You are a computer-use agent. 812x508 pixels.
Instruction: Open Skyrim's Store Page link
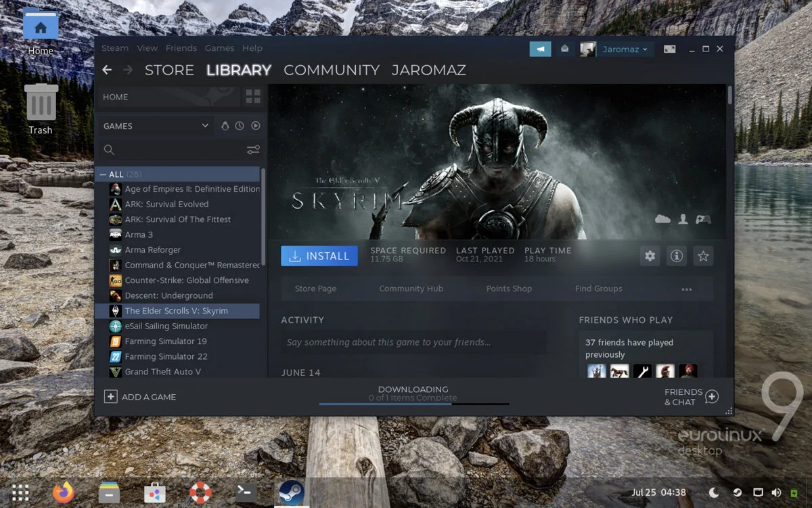(315, 289)
